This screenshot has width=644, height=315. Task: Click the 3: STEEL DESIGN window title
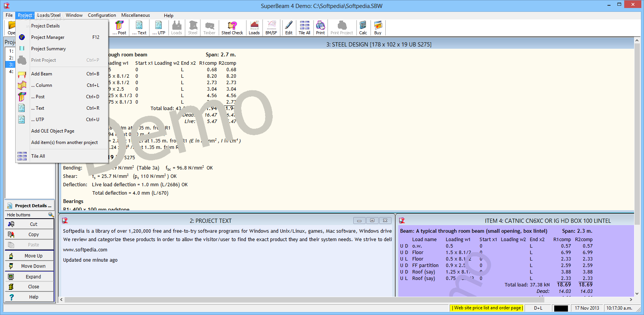point(379,45)
